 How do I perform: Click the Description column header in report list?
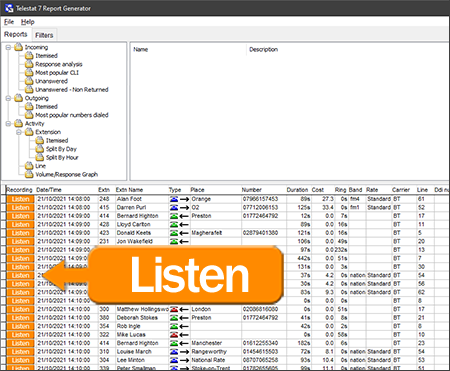348,50
